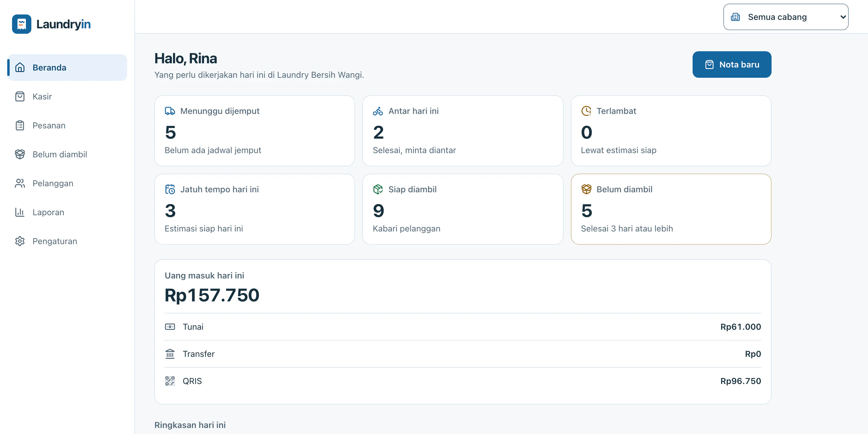Click the bank building icon beside Transfer
Image resolution: width=868 pixels, height=434 pixels.
pos(170,354)
